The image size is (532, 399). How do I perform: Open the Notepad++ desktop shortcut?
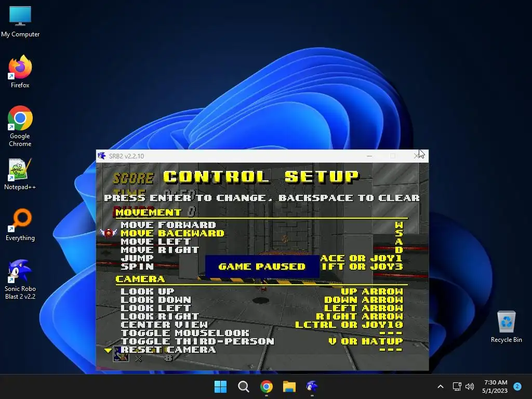pos(20,174)
